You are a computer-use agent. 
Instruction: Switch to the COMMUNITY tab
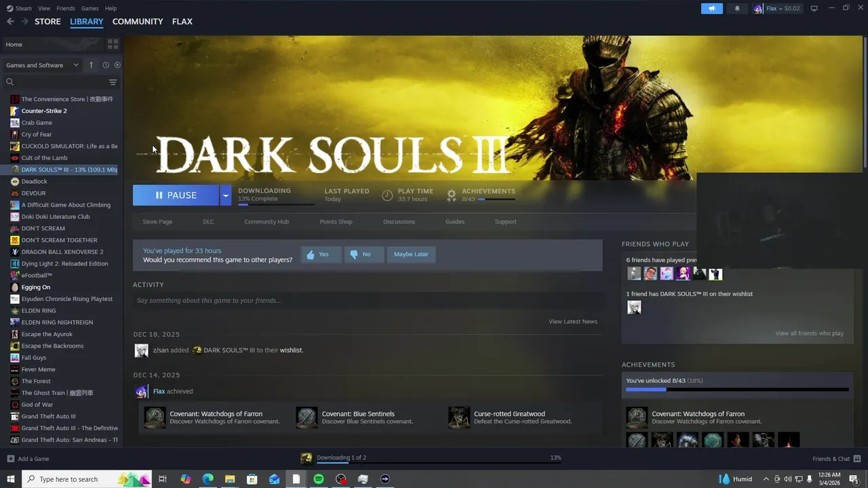tap(138, 22)
